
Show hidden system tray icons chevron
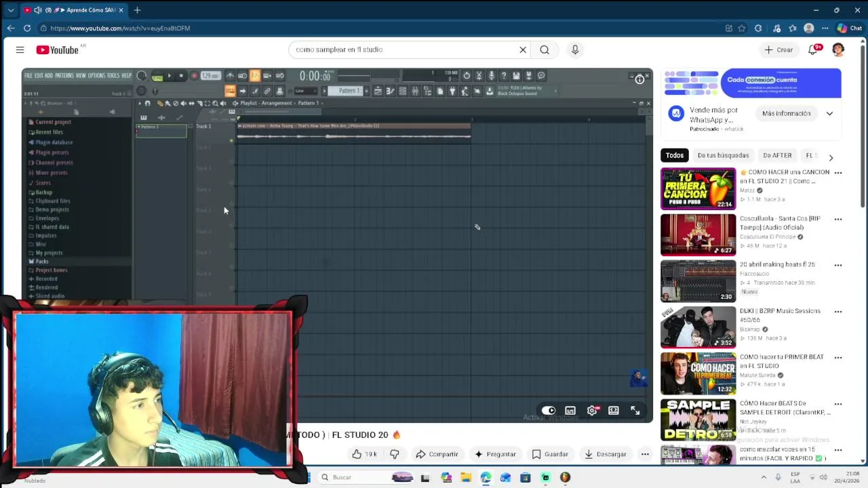click(764, 477)
